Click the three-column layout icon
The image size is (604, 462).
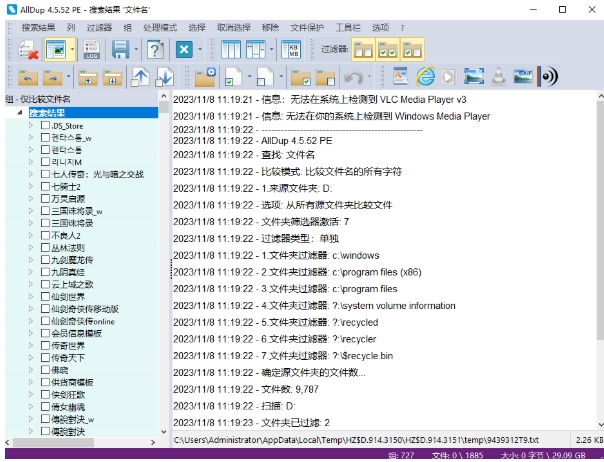click(x=231, y=50)
